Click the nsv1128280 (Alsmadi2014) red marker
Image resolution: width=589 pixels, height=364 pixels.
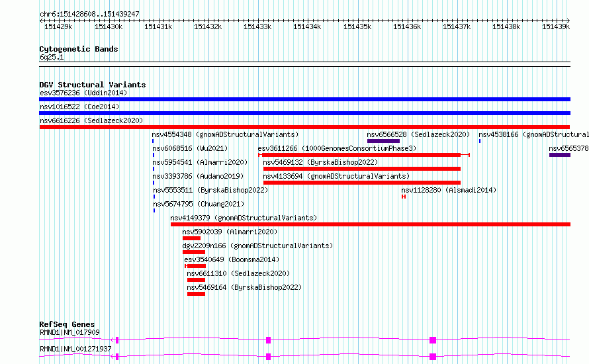point(404,197)
